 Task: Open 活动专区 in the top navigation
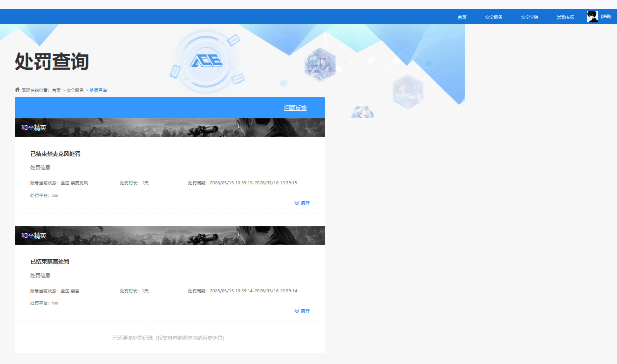[566, 17]
